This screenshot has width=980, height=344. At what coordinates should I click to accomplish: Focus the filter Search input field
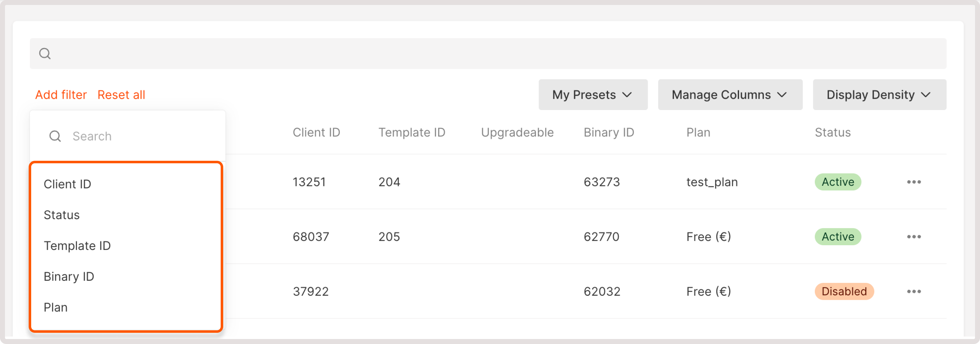pos(141,136)
